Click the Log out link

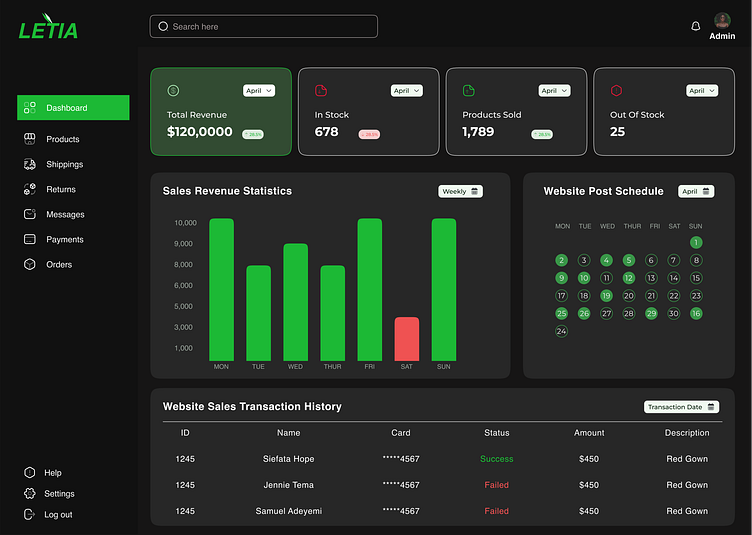[58, 515]
